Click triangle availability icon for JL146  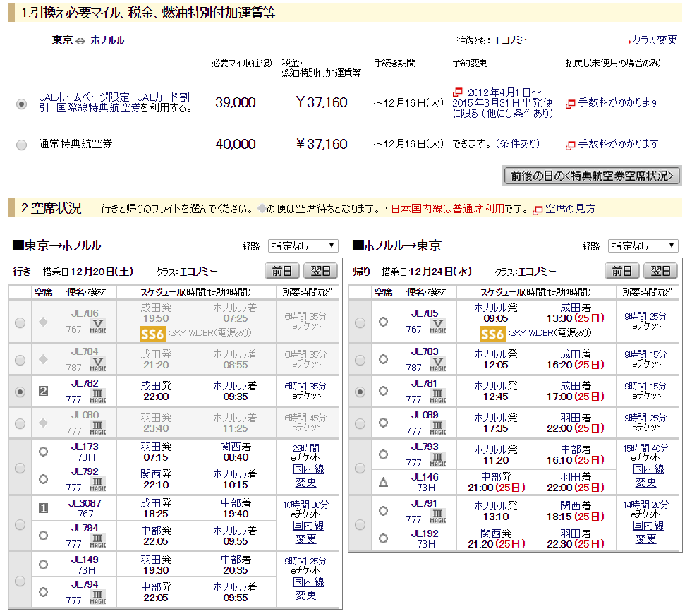(x=384, y=482)
